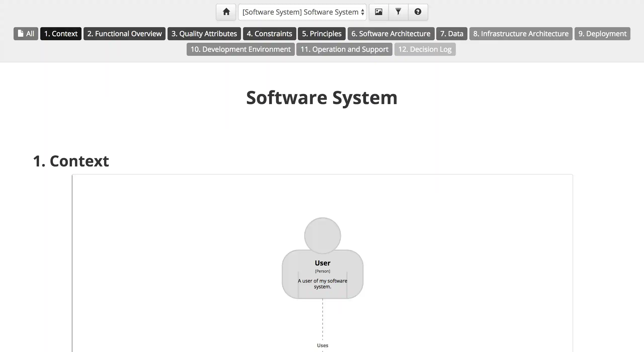
Task: Switch to the 2. Functional Overview section
Action: [124, 33]
